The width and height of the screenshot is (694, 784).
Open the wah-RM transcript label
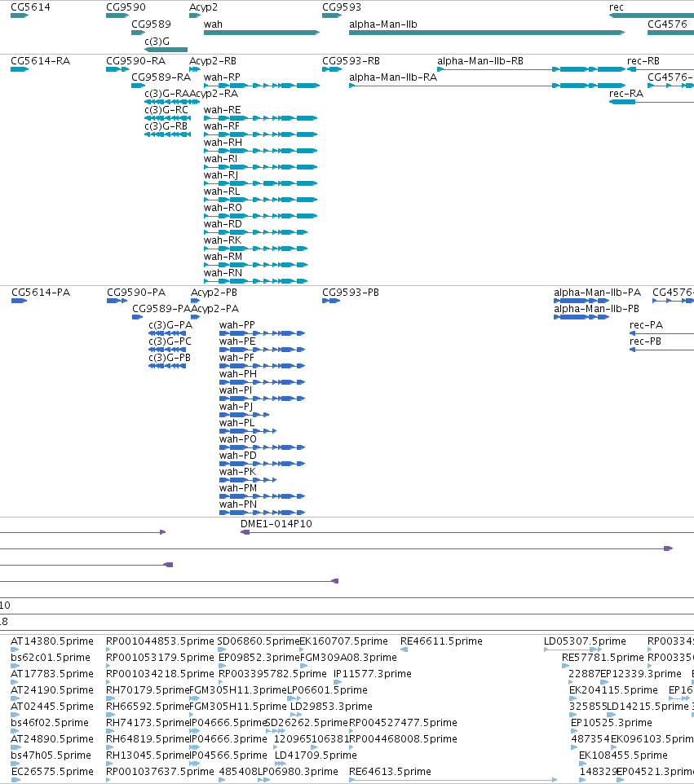click(x=223, y=257)
